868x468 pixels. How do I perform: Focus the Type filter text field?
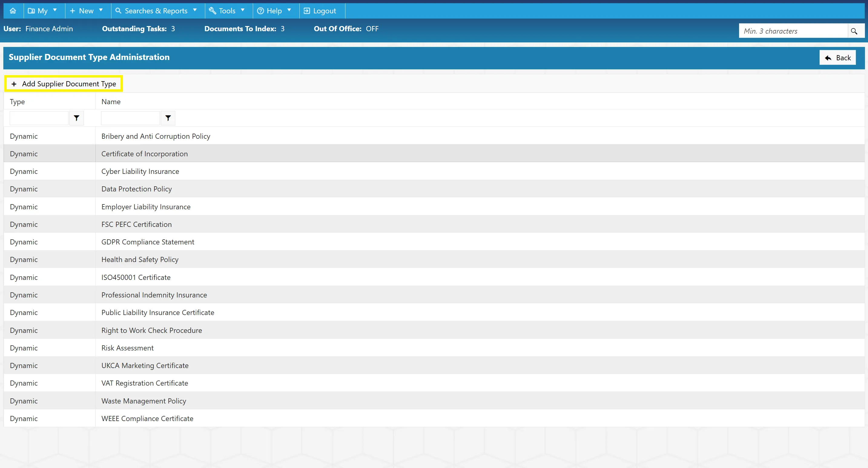39,118
